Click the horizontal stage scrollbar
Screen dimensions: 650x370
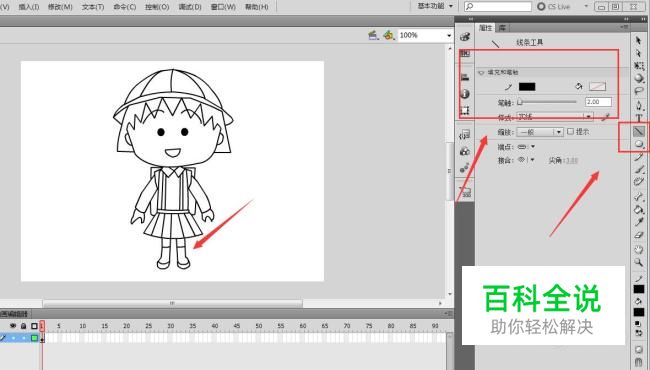click(172, 303)
